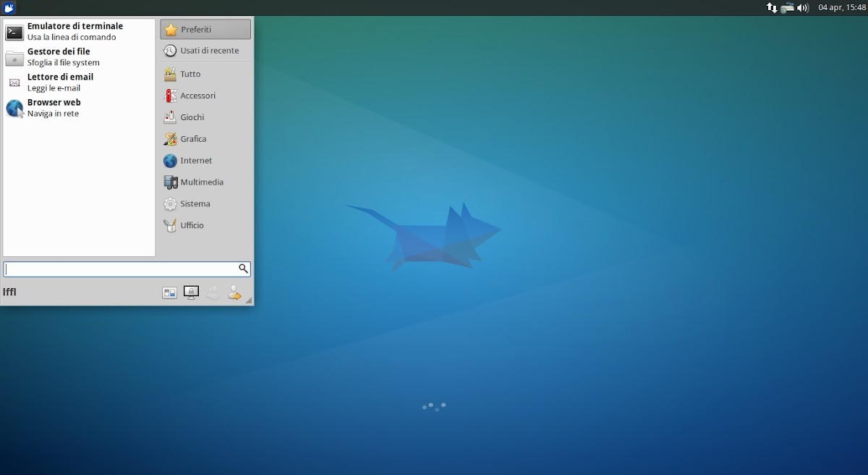
Task: Open Browser web
Action: 54,108
